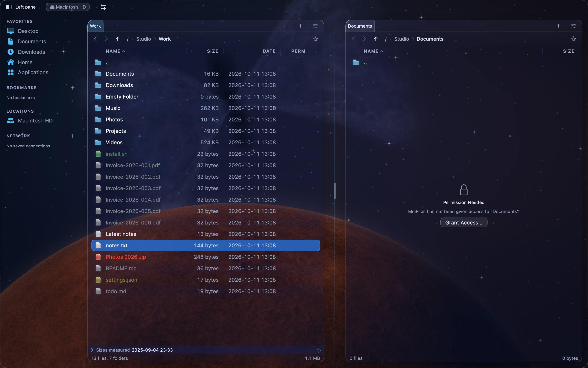Go up one level in Documents pane
This screenshot has width=588, height=368.
376,39
